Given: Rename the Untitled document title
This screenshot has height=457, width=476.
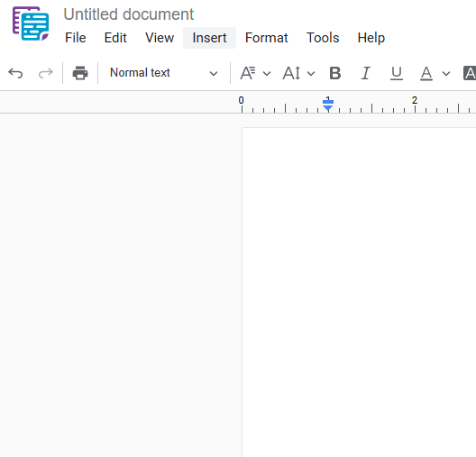Looking at the screenshot, I should (128, 14).
